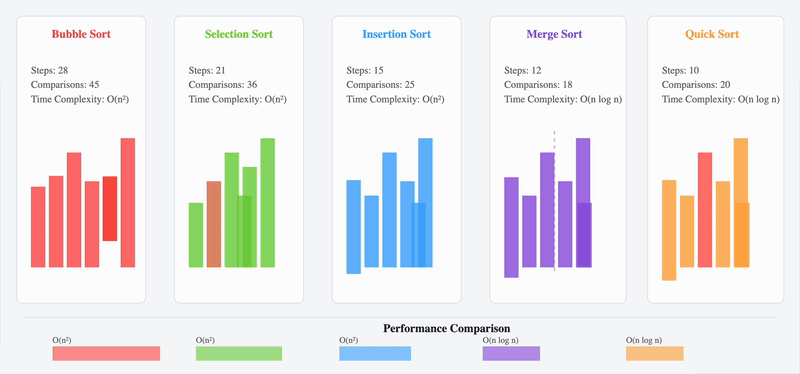
Task: Click the tallest bar in Insertion Sort
Action: pos(426,202)
